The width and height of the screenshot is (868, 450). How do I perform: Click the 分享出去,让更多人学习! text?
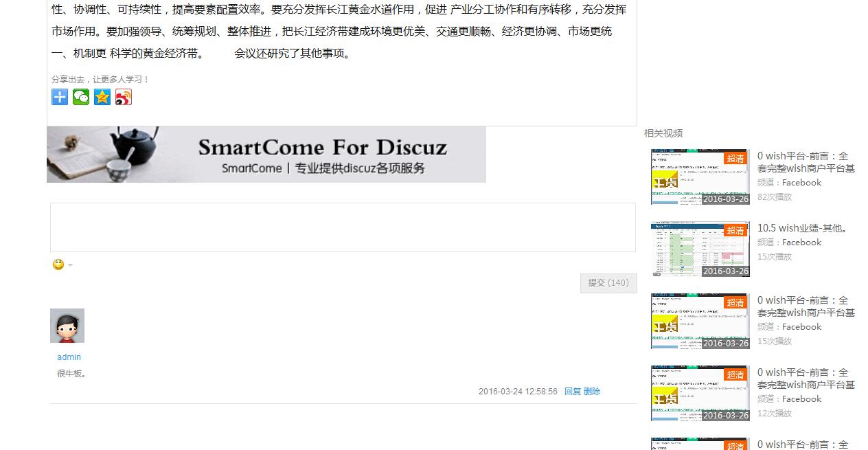point(100,80)
